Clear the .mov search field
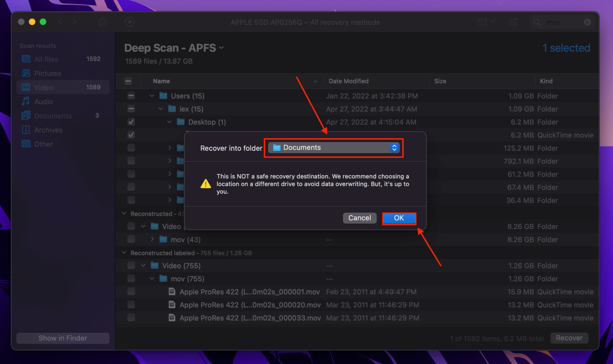613x364 pixels. 587,22
